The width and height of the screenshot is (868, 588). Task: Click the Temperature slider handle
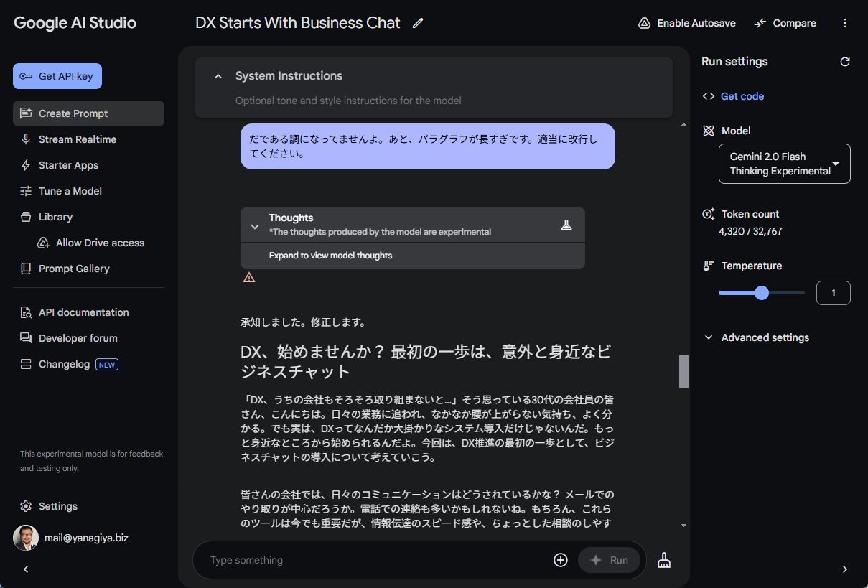tap(762, 293)
